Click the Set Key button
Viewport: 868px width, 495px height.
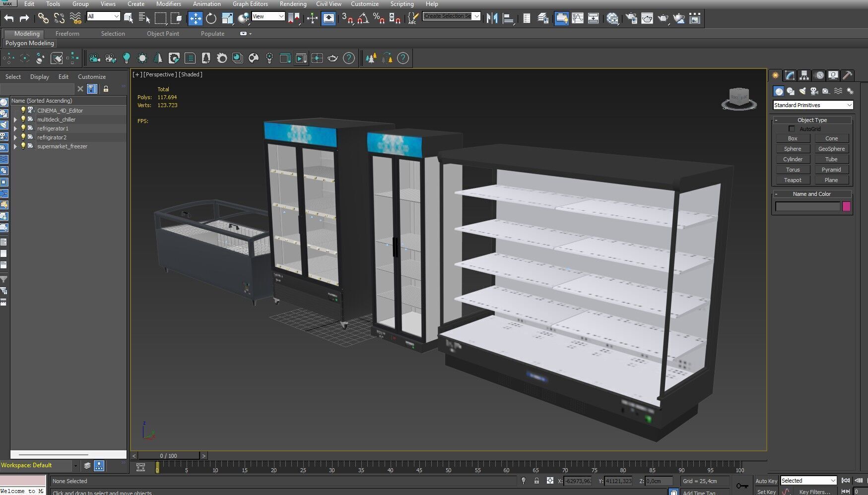(766, 492)
